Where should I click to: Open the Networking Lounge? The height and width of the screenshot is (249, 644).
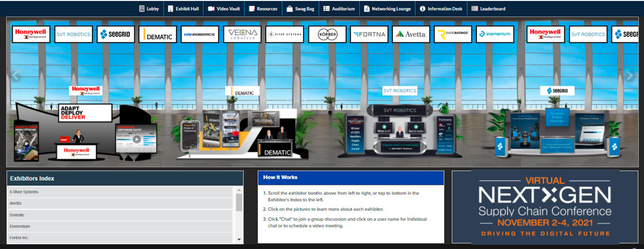pyautogui.click(x=388, y=9)
